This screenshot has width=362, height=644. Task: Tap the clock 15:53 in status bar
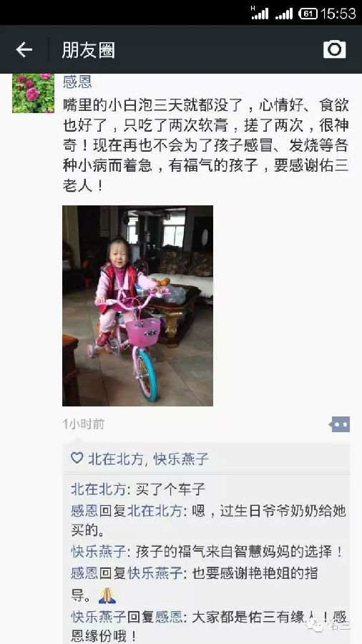point(338,14)
